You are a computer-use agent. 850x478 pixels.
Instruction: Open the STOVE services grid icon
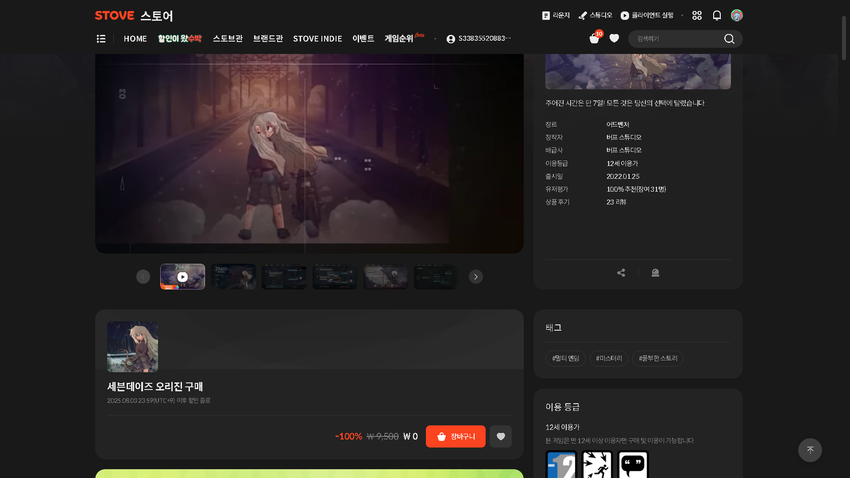pos(697,16)
